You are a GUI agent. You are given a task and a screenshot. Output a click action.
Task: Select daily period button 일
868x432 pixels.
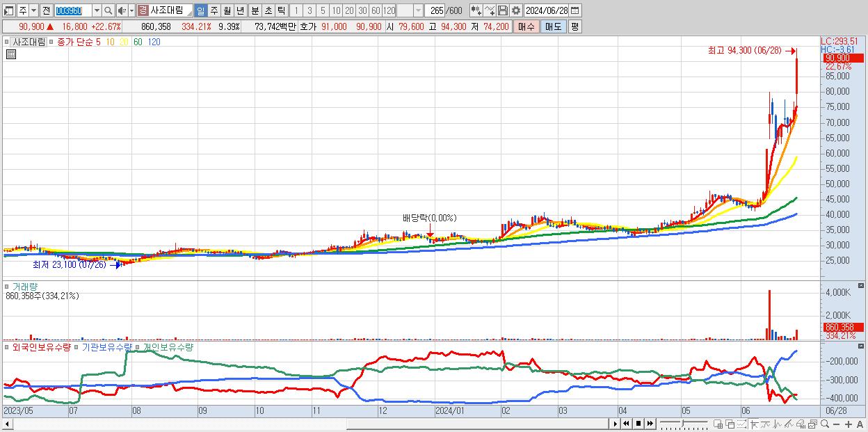point(200,10)
